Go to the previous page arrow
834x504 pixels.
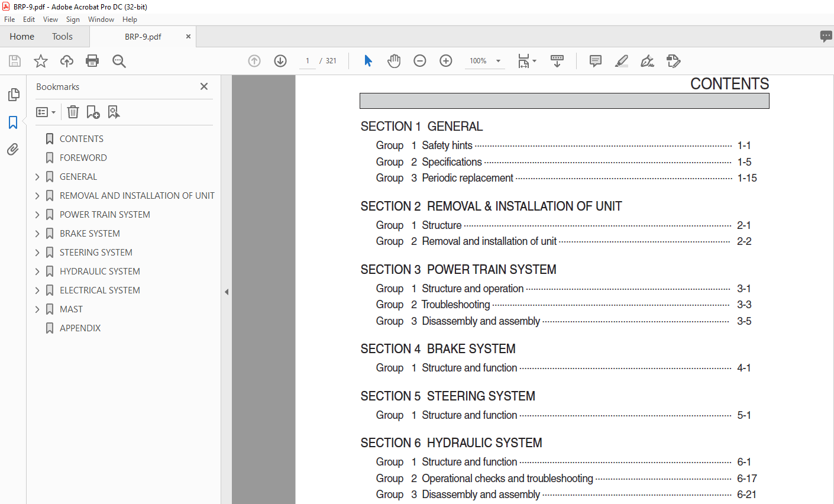pyautogui.click(x=254, y=61)
